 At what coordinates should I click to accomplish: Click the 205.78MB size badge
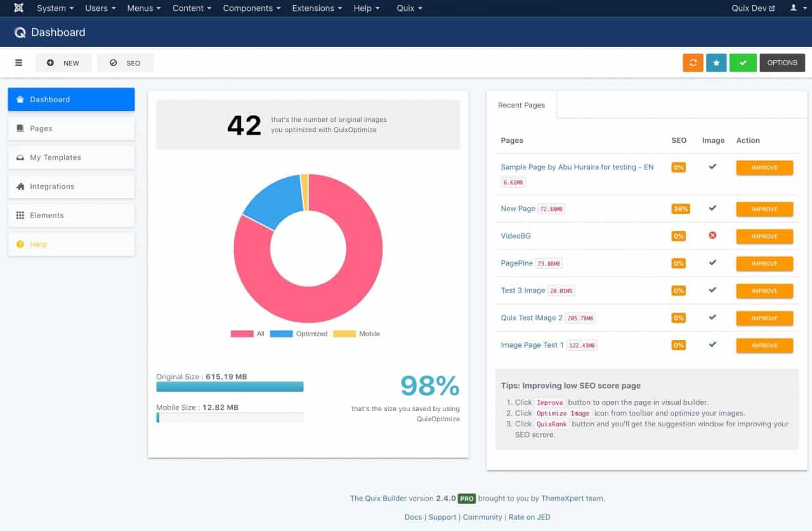[x=580, y=318]
